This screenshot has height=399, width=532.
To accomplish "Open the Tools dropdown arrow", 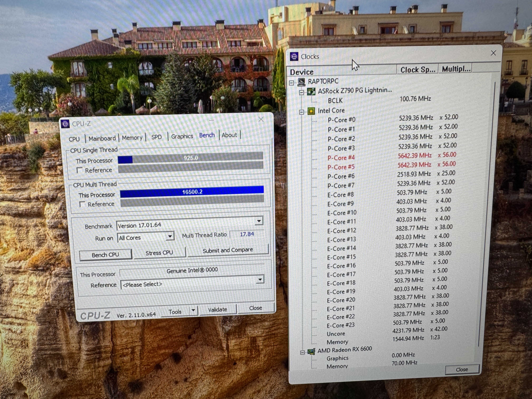I will pyautogui.click(x=193, y=310).
